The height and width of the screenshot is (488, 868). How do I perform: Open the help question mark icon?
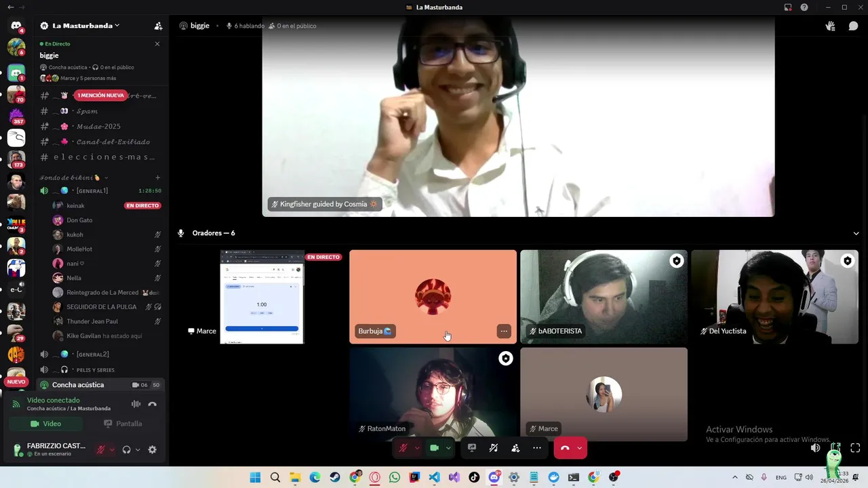[804, 7]
